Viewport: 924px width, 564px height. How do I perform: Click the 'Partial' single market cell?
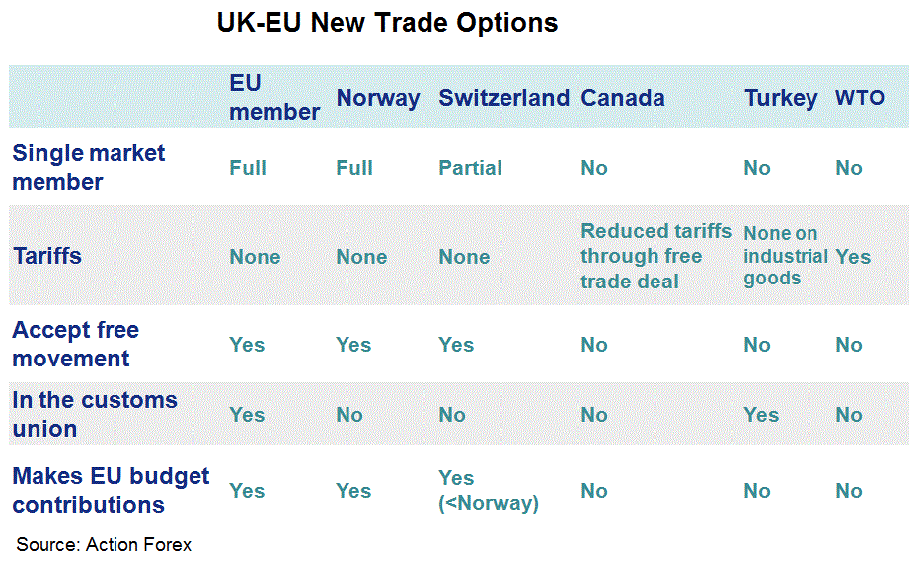[x=470, y=168]
